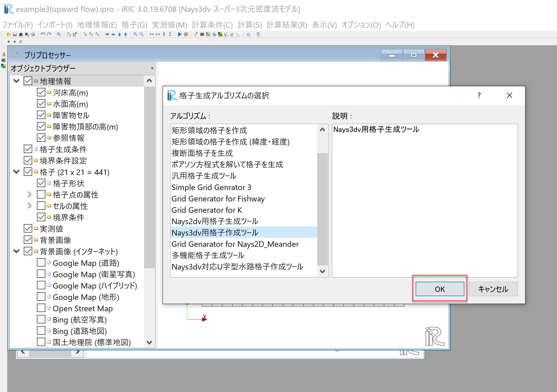557x392 pixels.
Task: Enable the 格子点の属性 checkbox
Action: point(41,195)
